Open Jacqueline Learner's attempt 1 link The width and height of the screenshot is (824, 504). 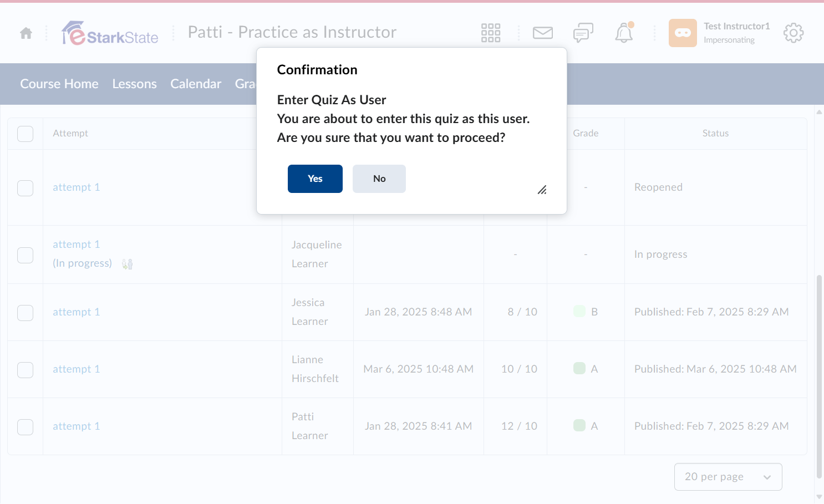(77, 245)
